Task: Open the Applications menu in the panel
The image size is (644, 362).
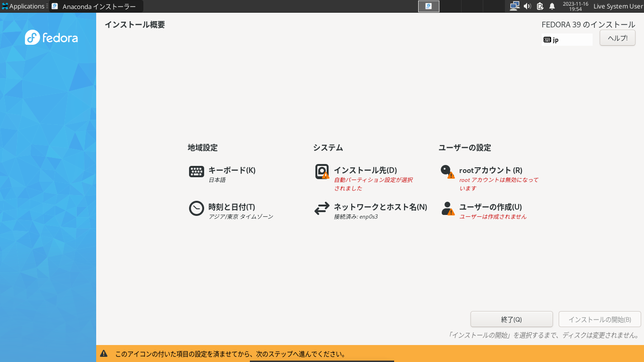Action: tap(23, 6)
